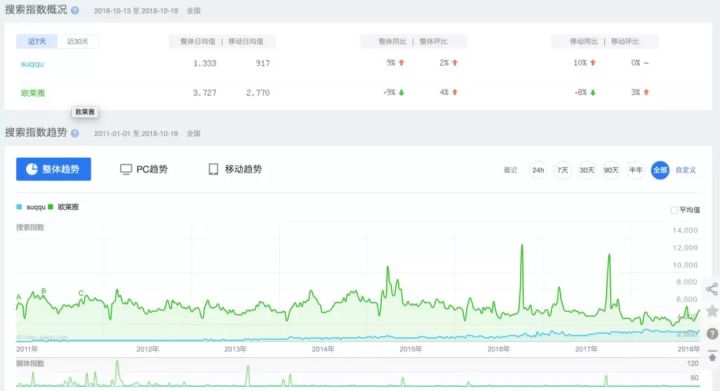This screenshot has height=391, width=720.
Task: Toggle suqqu legend series visibility
Action: tap(31, 207)
